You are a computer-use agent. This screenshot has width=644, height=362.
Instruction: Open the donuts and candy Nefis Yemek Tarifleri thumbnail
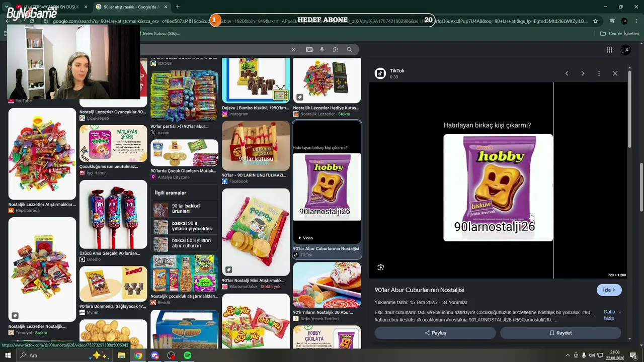pyautogui.click(x=327, y=285)
